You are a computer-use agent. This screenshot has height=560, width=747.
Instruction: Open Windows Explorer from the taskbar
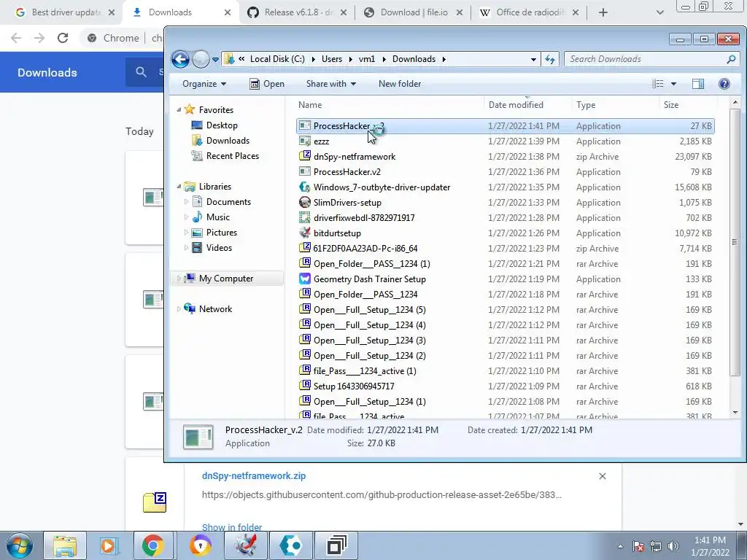(65, 545)
